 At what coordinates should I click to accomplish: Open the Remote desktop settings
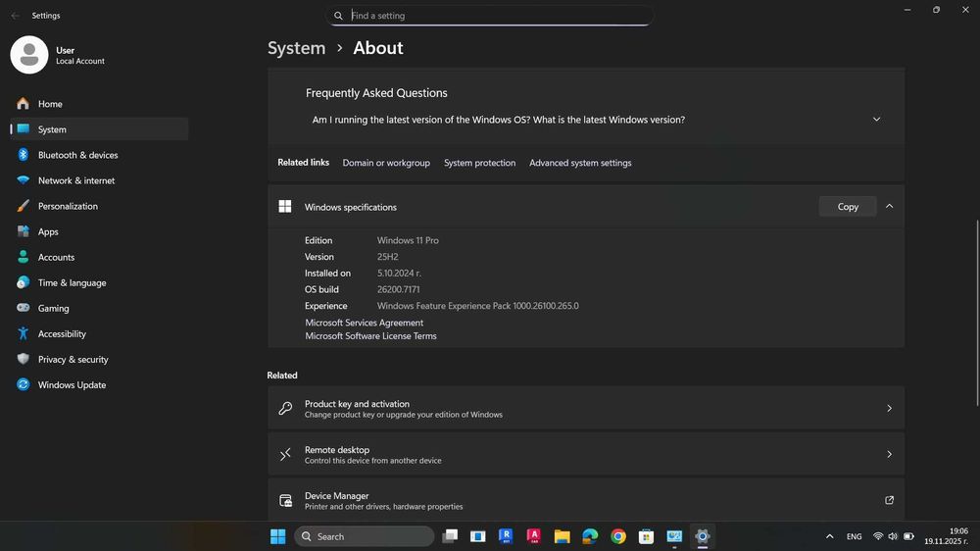click(586, 454)
